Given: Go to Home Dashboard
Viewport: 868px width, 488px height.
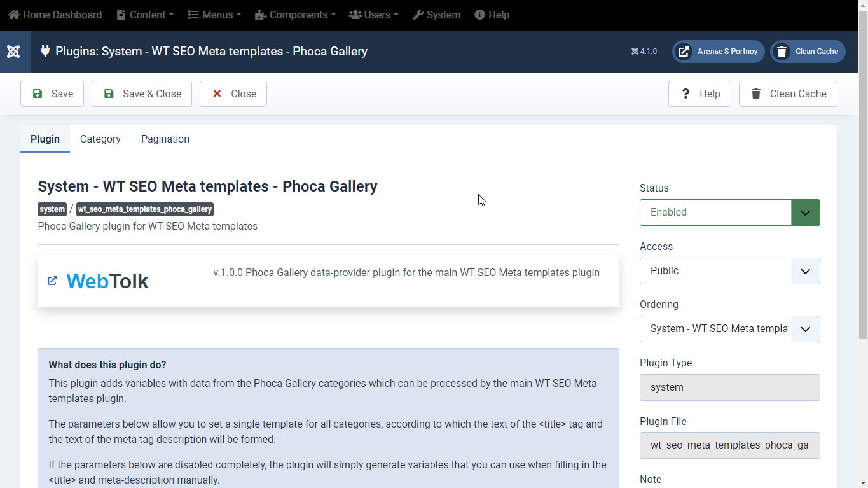Looking at the screenshot, I should click(55, 15).
